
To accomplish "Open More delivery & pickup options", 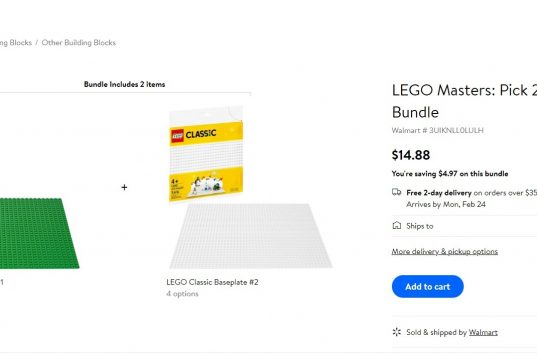I will (445, 251).
